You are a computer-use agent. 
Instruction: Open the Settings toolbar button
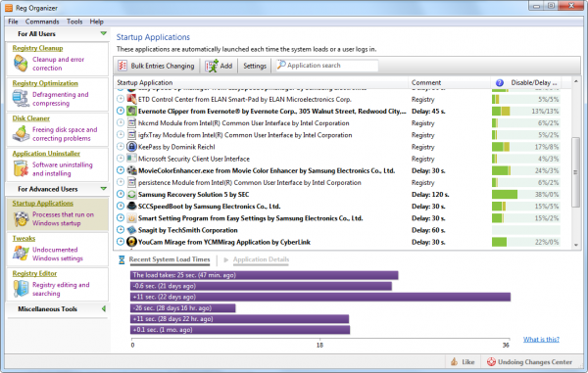tap(255, 66)
